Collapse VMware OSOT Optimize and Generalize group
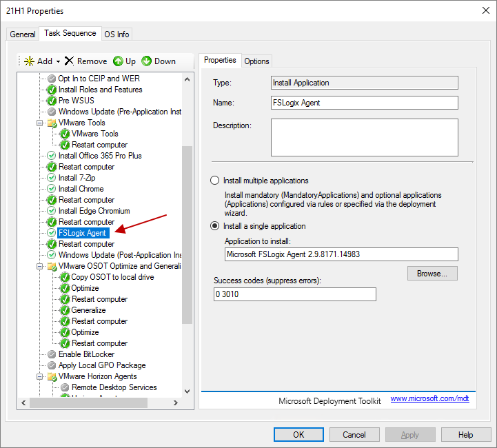The height and width of the screenshot is (448, 497). tap(41, 266)
